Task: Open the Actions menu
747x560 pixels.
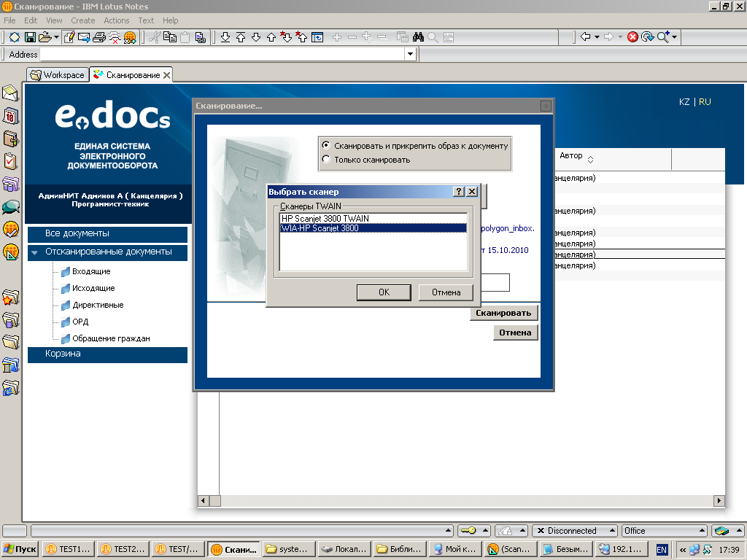Action: pos(116,20)
